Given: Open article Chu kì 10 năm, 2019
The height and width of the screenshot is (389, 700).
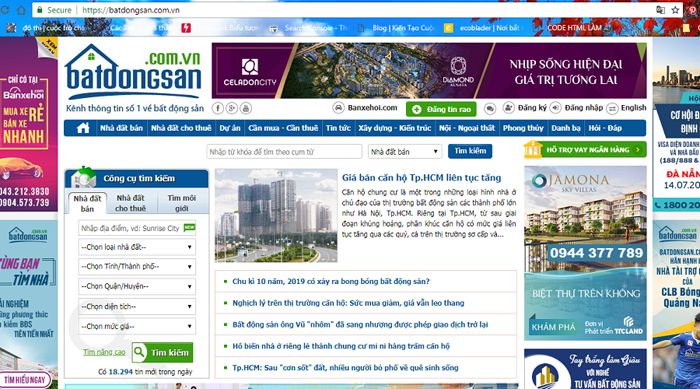Looking at the screenshot, I should (331, 281).
